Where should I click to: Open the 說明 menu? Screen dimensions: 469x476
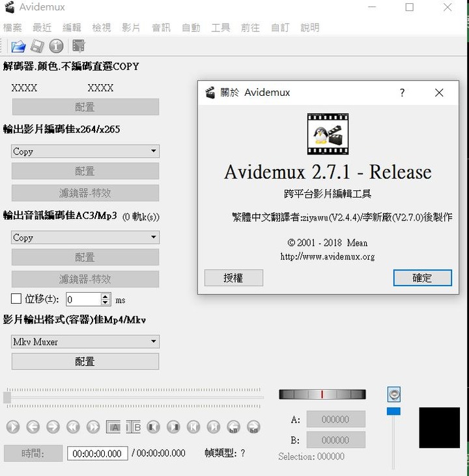[x=310, y=27]
